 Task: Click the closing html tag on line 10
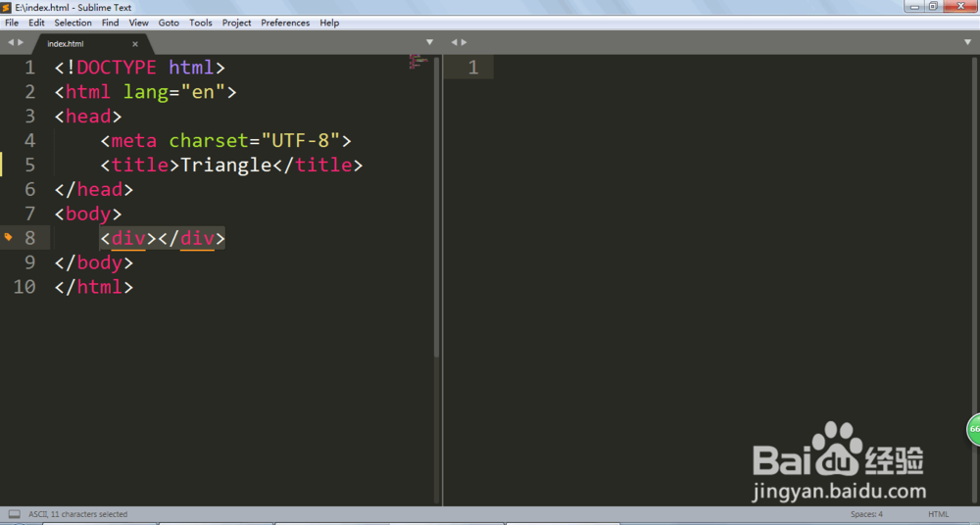point(94,287)
